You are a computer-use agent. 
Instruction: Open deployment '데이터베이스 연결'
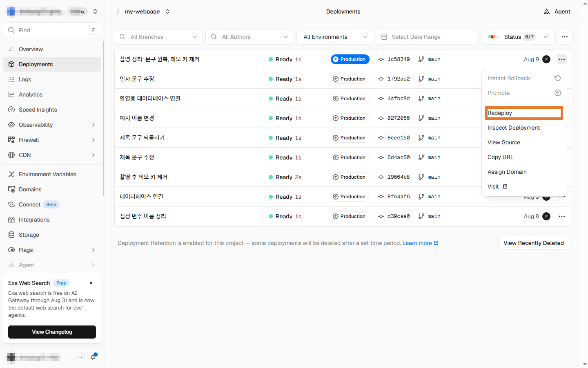click(x=141, y=197)
